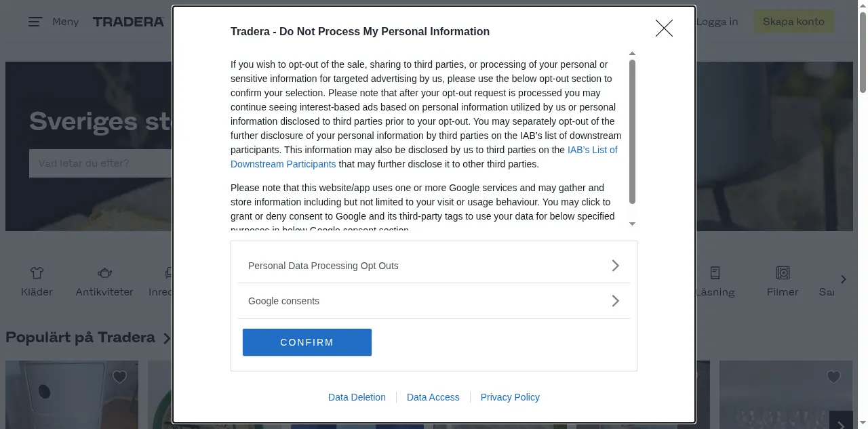This screenshot has width=868, height=429.
Task: View the Privacy Policy link
Action: (510, 397)
